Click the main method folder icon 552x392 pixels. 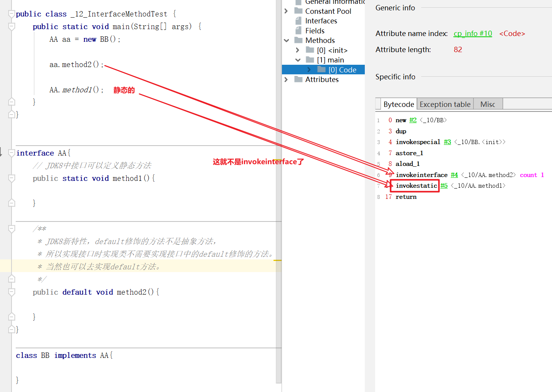[x=310, y=59]
